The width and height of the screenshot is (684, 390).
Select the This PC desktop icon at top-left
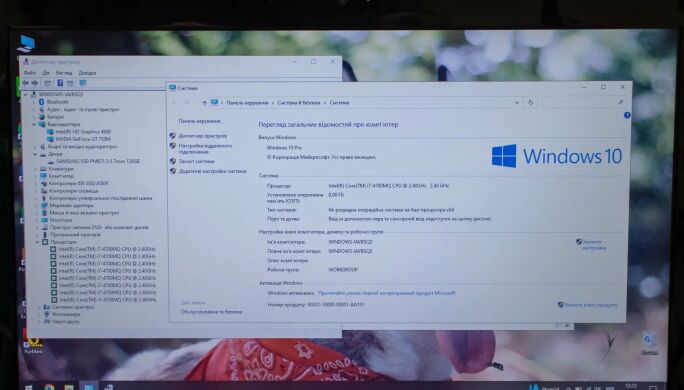coord(27,43)
